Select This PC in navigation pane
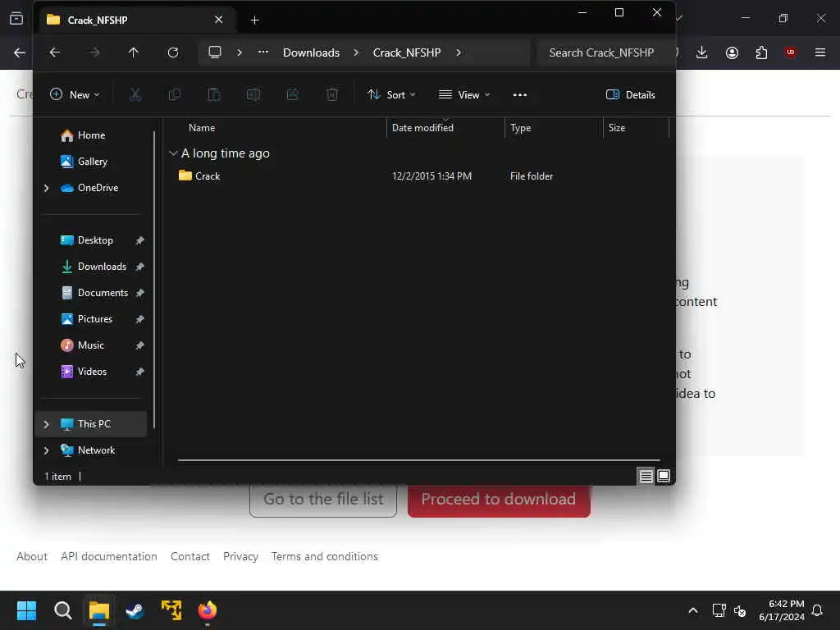Screen dimensions: 840x630 [x=92, y=424]
